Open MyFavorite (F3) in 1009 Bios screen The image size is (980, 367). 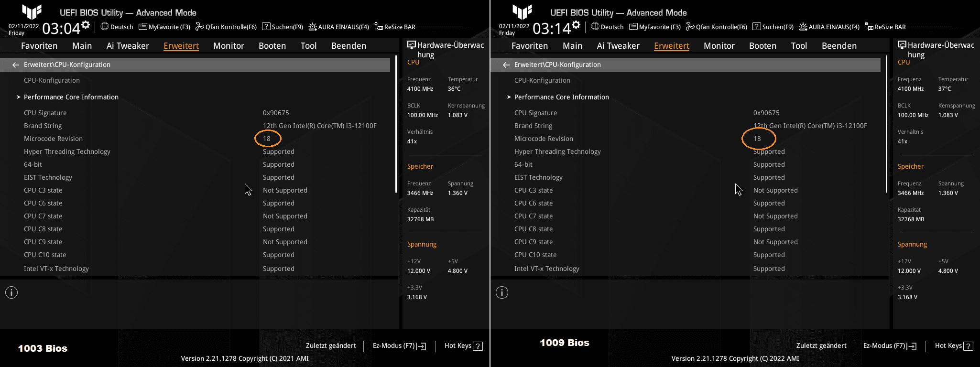coord(655,27)
